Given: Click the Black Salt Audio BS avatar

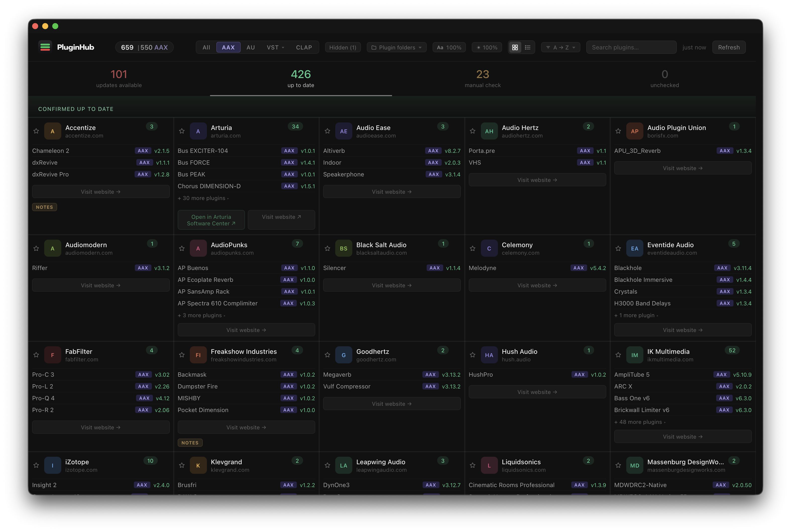Looking at the screenshot, I should (x=344, y=248).
